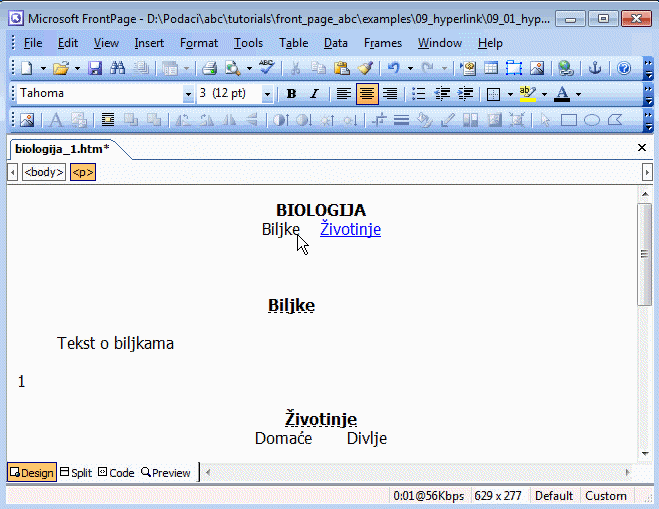The height and width of the screenshot is (509, 659).
Task: Click the Save icon in toolbar
Action: click(95, 69)
